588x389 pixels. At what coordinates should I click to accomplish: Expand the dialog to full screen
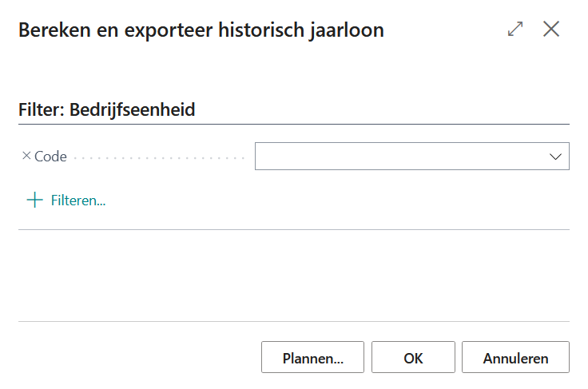515,30
